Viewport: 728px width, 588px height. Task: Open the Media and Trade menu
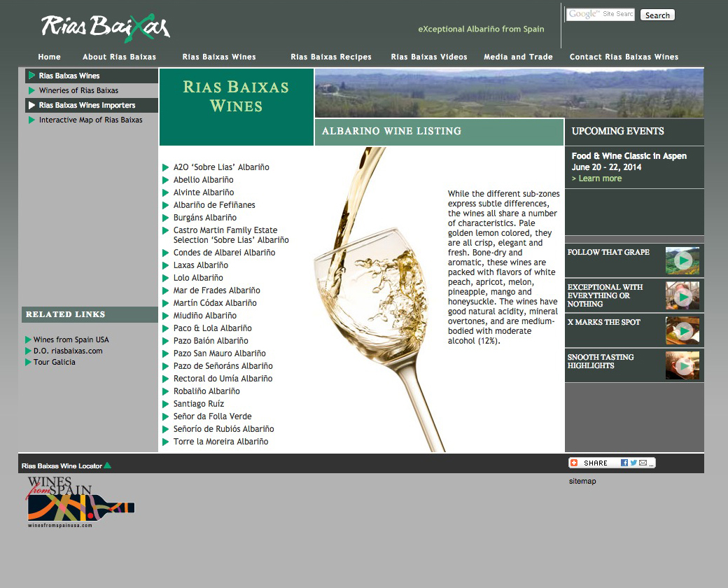pyautogui.click(x=518, y=57)
